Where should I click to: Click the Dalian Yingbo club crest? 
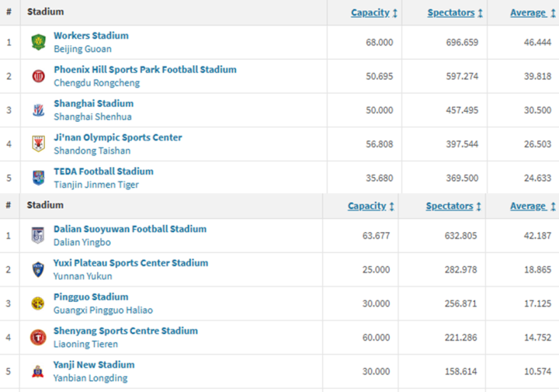point(38,235)
